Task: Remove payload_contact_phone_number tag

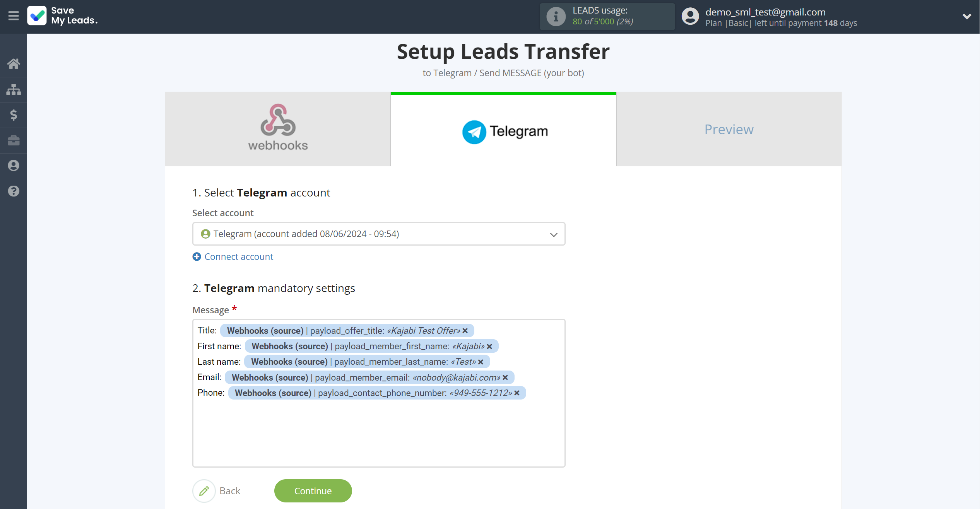Action: [x=518, y=393]
